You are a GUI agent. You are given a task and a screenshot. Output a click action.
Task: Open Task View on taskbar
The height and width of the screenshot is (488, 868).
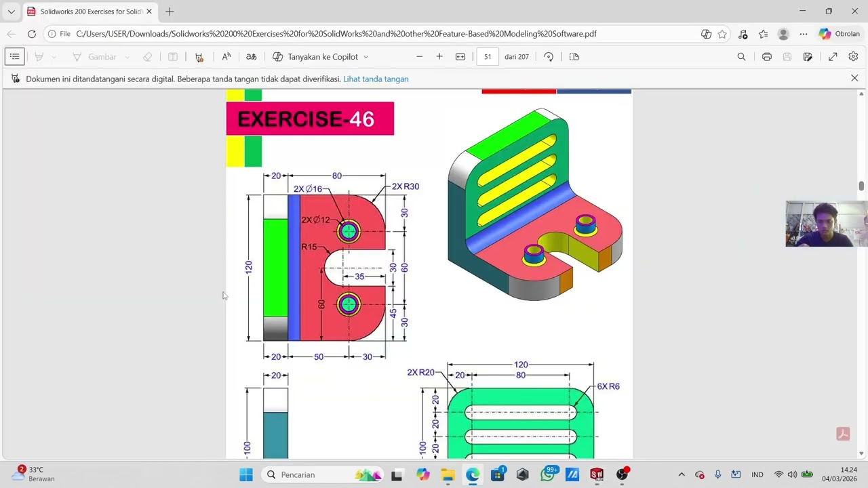[x=397, y=474]
